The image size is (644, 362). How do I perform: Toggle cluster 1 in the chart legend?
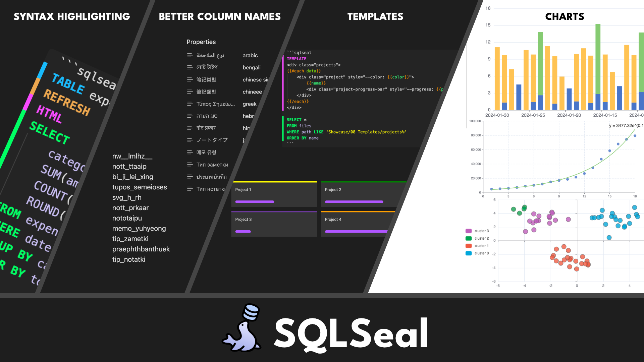coord(477,246)
